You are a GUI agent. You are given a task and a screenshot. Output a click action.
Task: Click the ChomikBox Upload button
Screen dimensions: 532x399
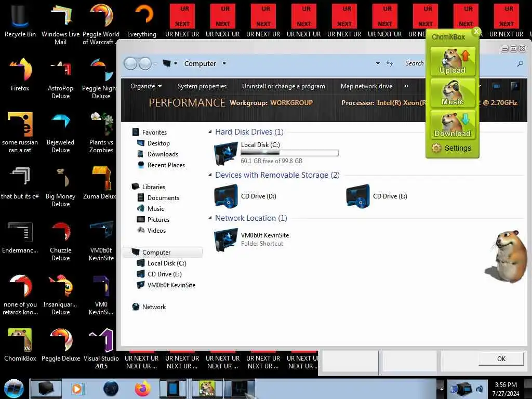[453, 61]
